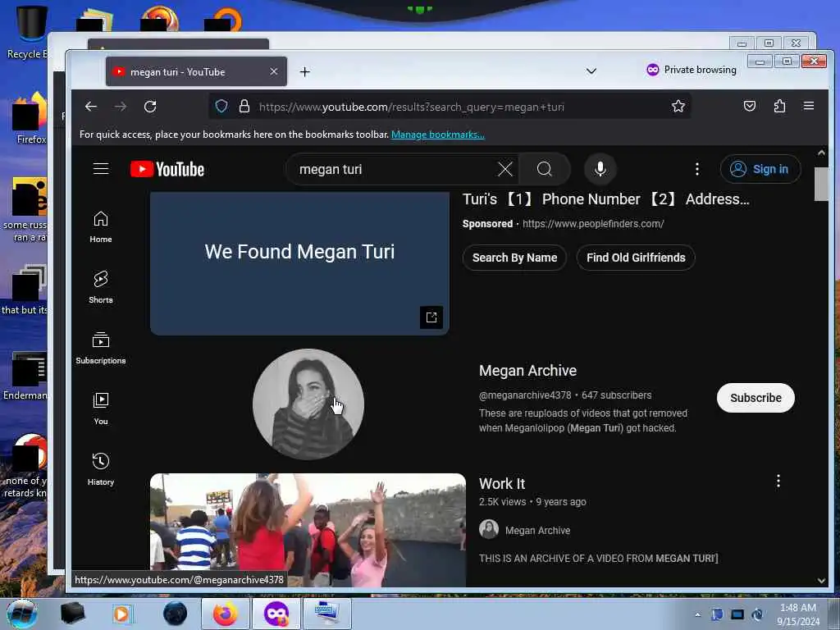
Task: Open the Manage bookmarks link
Action: (x=438, y=135)
